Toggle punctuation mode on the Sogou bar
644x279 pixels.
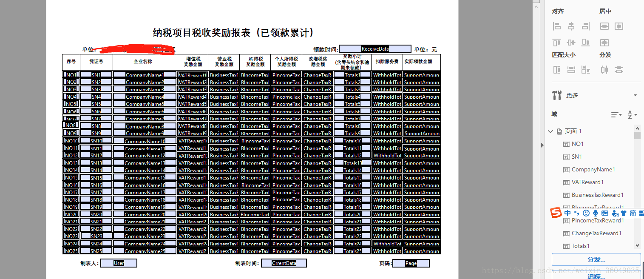(x=576, y=213)
